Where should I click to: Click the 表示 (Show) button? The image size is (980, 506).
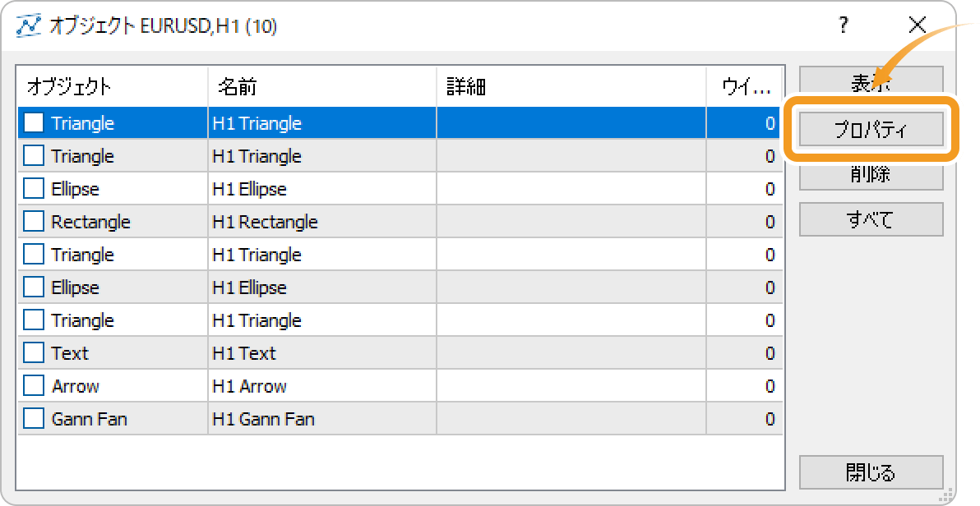871,81
